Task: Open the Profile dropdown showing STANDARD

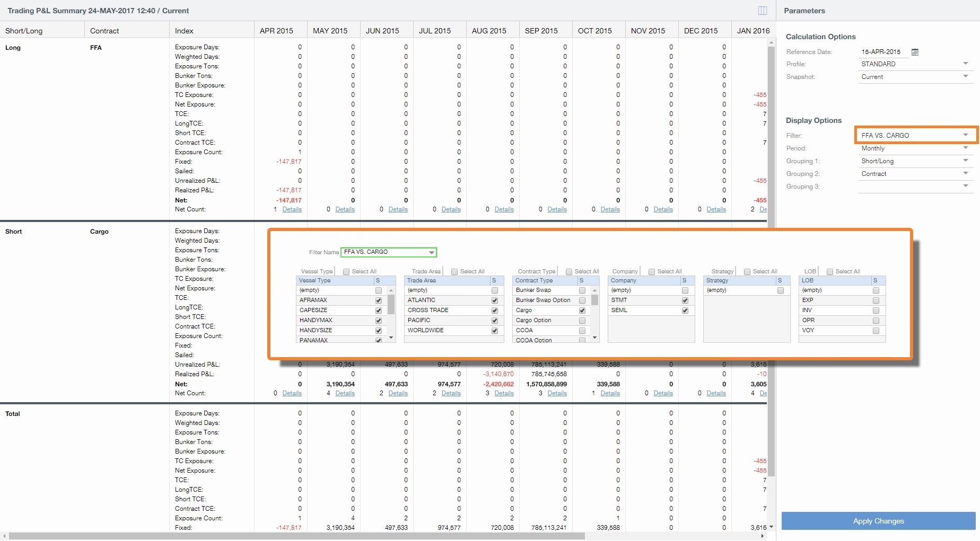Action: (x=966, y=63)
